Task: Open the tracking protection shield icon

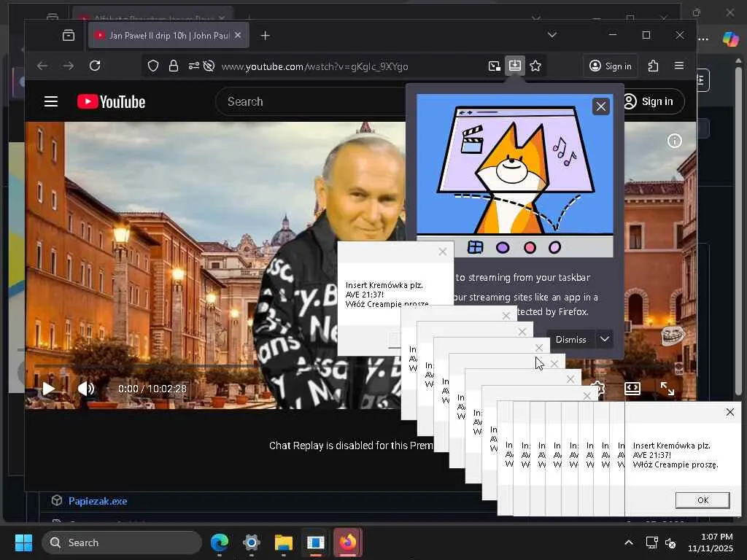Action: (153, 66)
